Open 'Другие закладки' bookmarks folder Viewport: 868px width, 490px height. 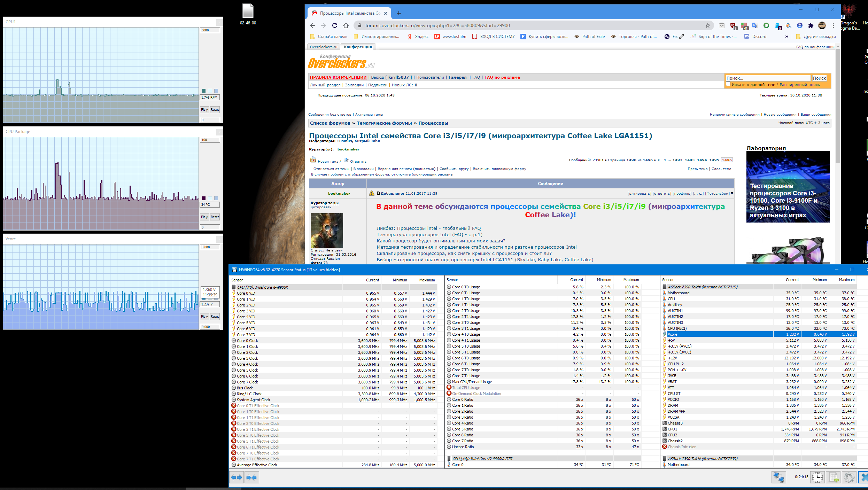pos(816,37)
